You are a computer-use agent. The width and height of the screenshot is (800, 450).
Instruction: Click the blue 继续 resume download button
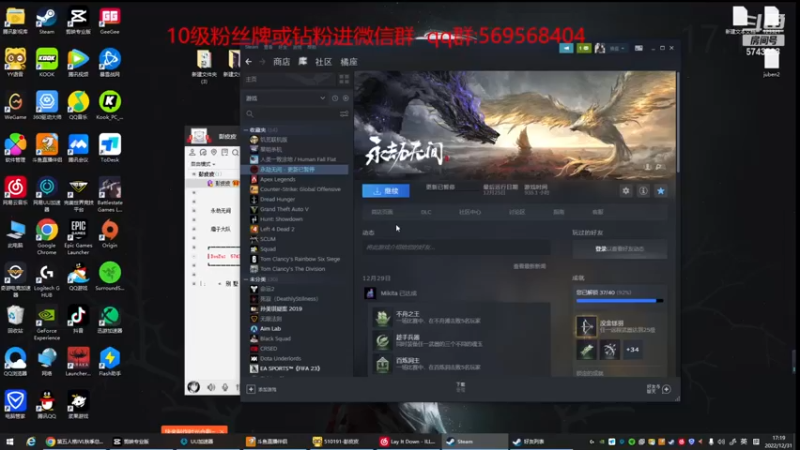point(386,191)
